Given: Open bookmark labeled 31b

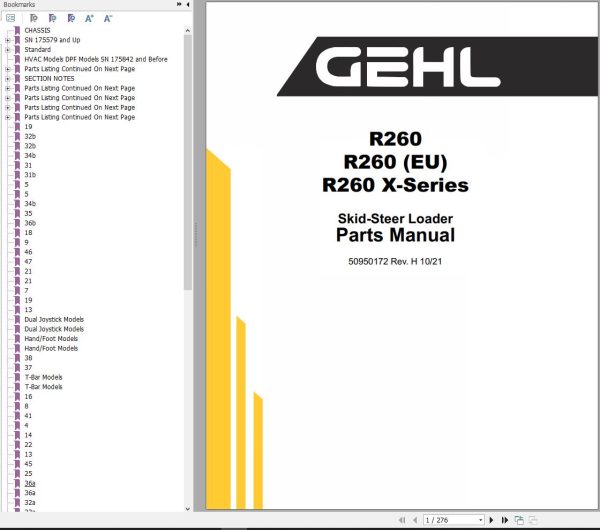Looking at the screenshot, I should 30,175.
